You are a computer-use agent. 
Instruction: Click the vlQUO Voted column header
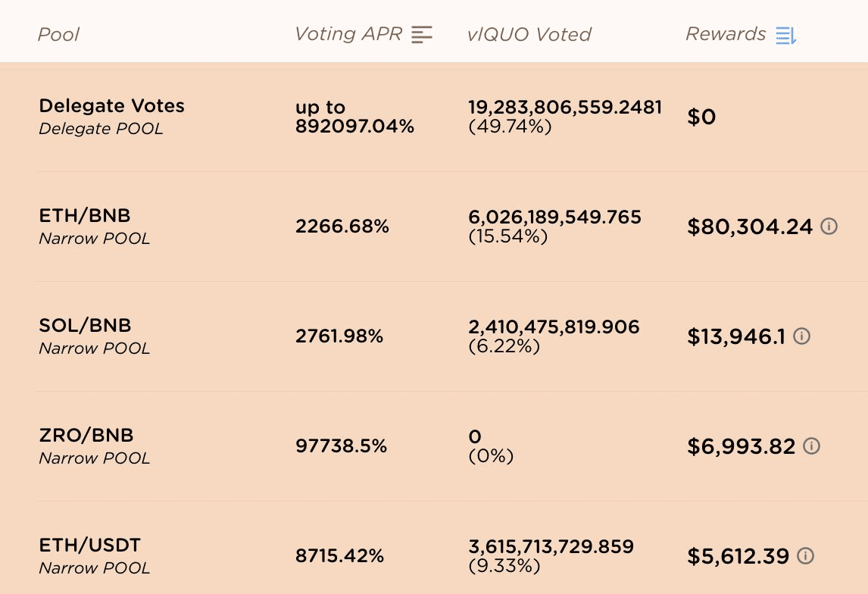[x=529, y=35]
